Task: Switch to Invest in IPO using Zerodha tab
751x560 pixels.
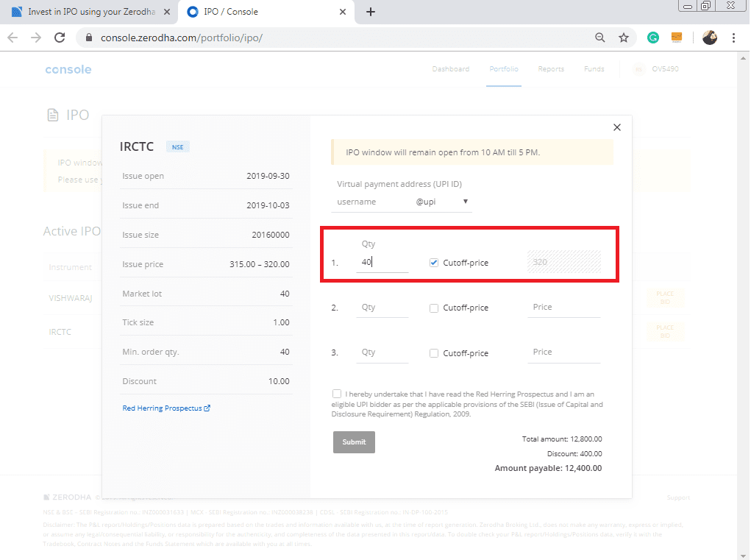Action: tap(88, 12)
